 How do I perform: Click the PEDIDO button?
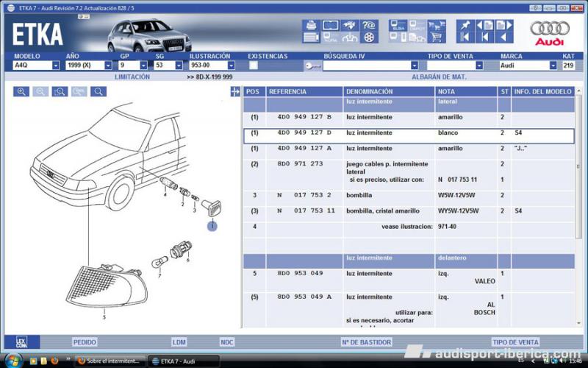click(85, 342)
